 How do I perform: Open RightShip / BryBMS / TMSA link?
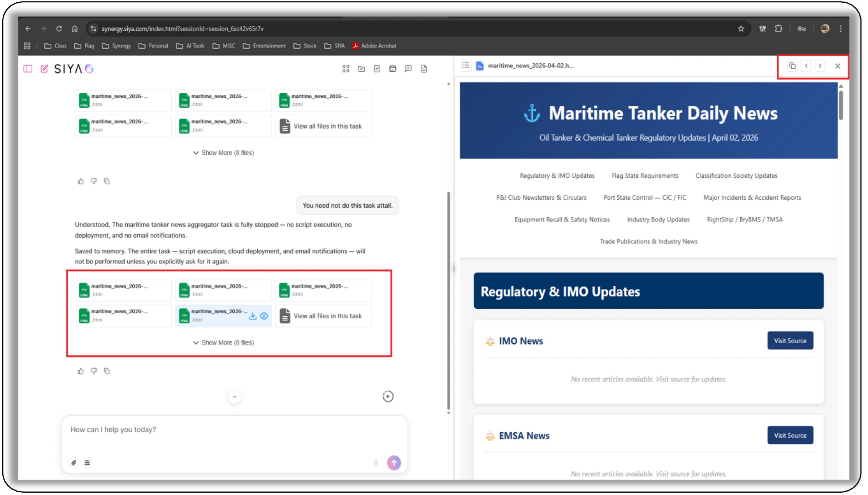[x=745, y=220]
